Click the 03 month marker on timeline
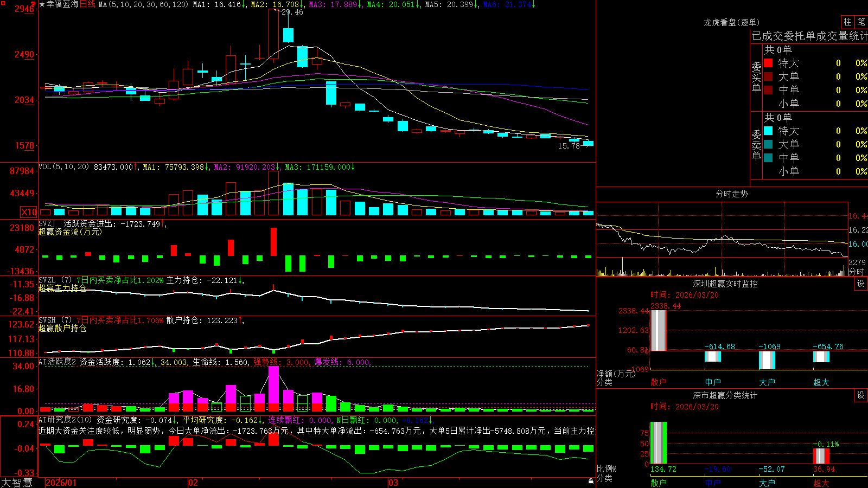Image resolution: width=868 pixels, height=488 pixels. (393, 483)
